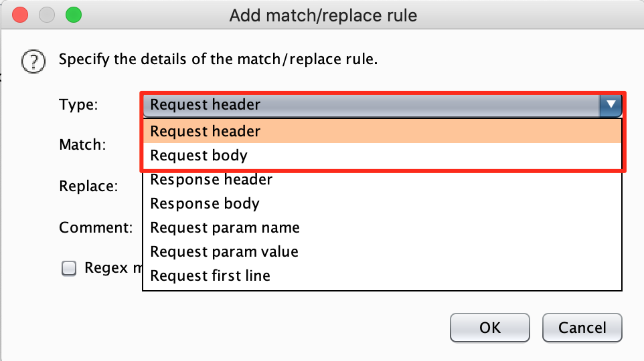Image resolution: width=644 pixels, height=361 pixels.
Task: Enable the Regex match checkbox
Action: click(x=69, y=268)
